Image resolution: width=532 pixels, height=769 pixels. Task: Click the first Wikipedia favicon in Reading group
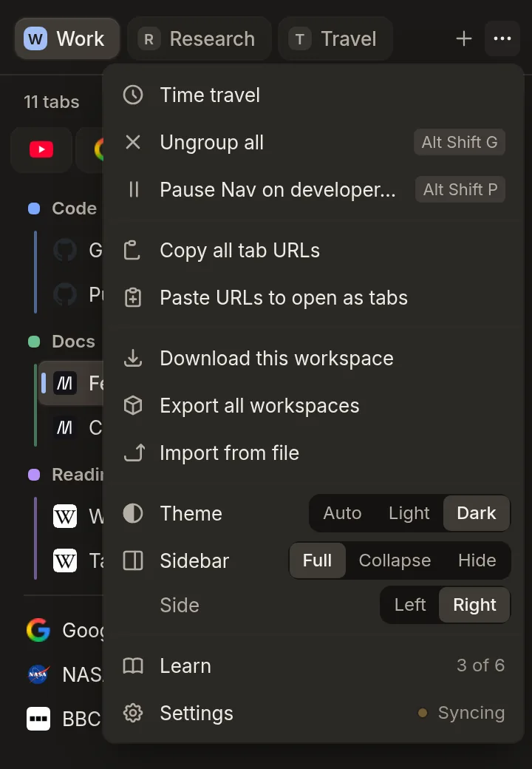65,516
